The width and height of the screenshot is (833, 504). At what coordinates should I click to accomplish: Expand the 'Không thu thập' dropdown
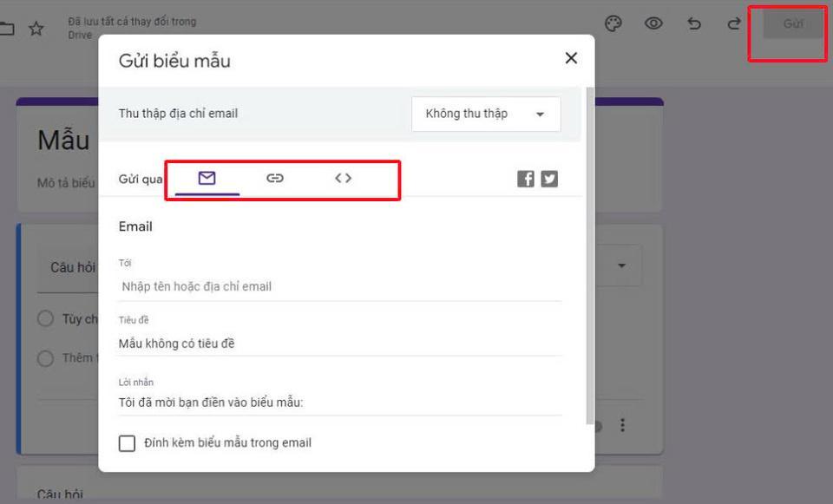point(486,114)
